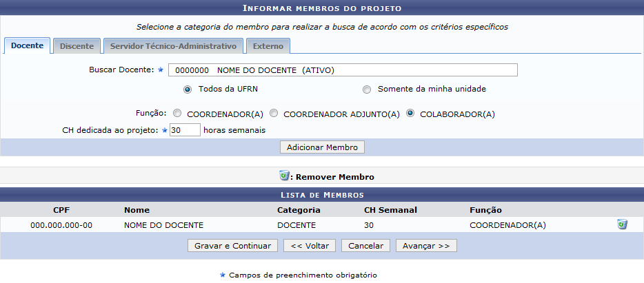Viewport: 644px width, 283px height.
Task: Click the Cancelar button
Action: (x=365, y=246)
